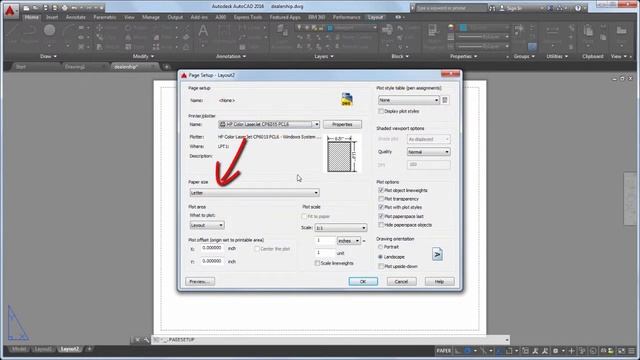Image resolution: width=640 pixels, height=360 pixels.
Task: Click New drawing icon in Quick Access toolbar
Action: (x=26, y=8)
